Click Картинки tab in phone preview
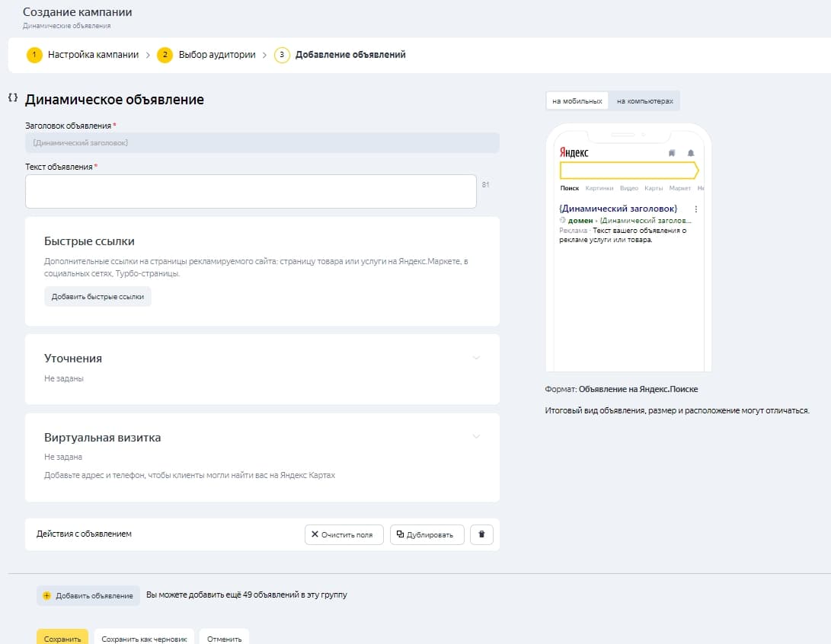Viewport: 831px width, 644px height. [599, 188]
